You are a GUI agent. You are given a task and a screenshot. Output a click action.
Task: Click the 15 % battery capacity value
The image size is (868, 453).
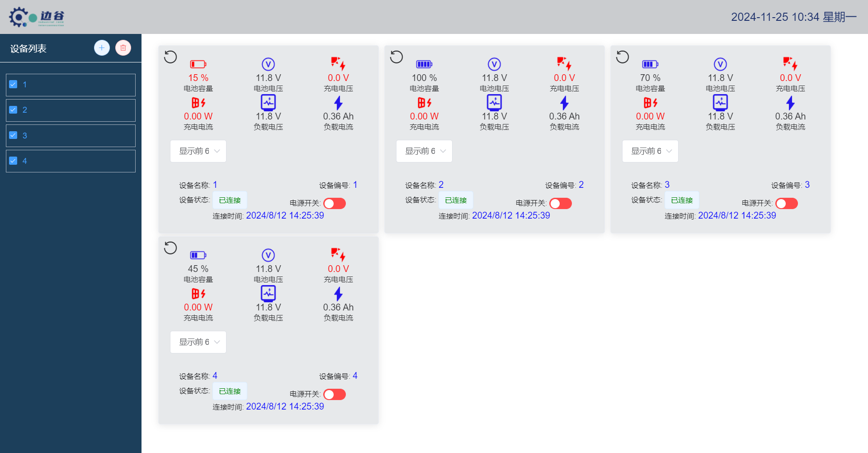(198, 78)
